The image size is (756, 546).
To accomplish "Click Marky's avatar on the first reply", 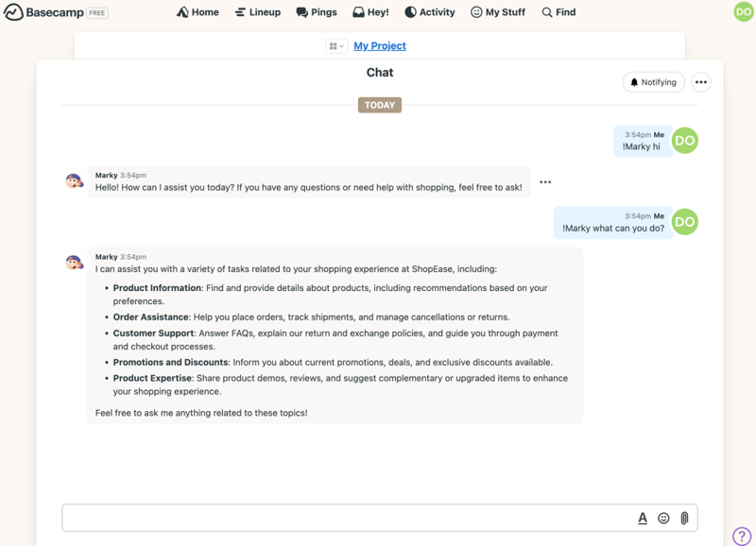I will pos(74,181).
